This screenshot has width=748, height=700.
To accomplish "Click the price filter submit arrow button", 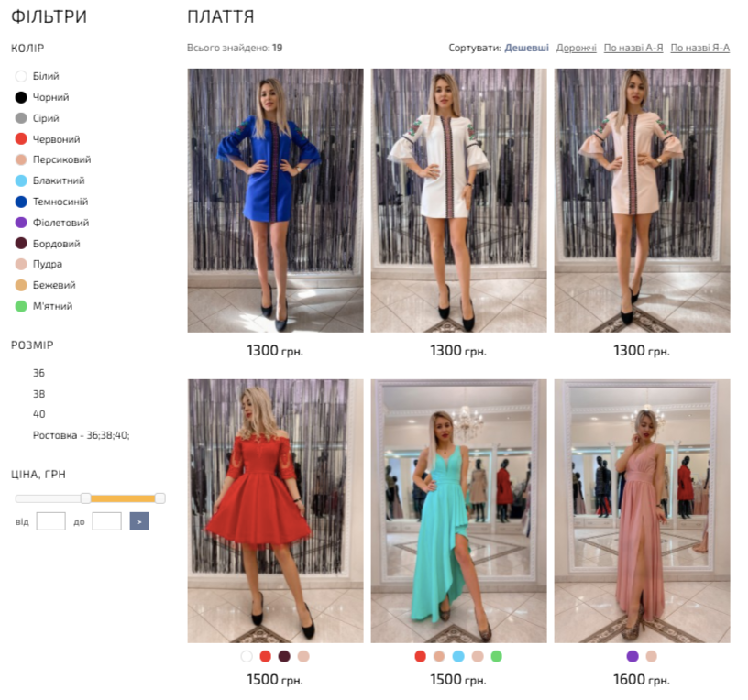I will click(x=139, y=521).
